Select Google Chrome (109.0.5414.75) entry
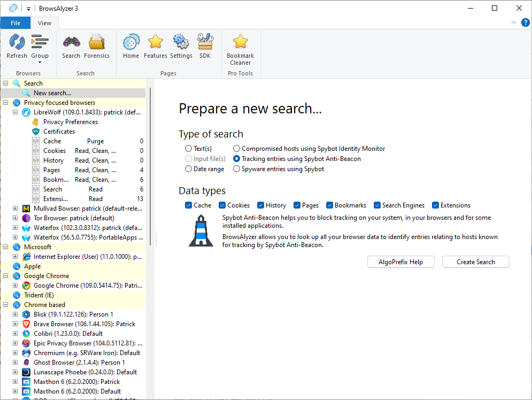 [88, 286]
